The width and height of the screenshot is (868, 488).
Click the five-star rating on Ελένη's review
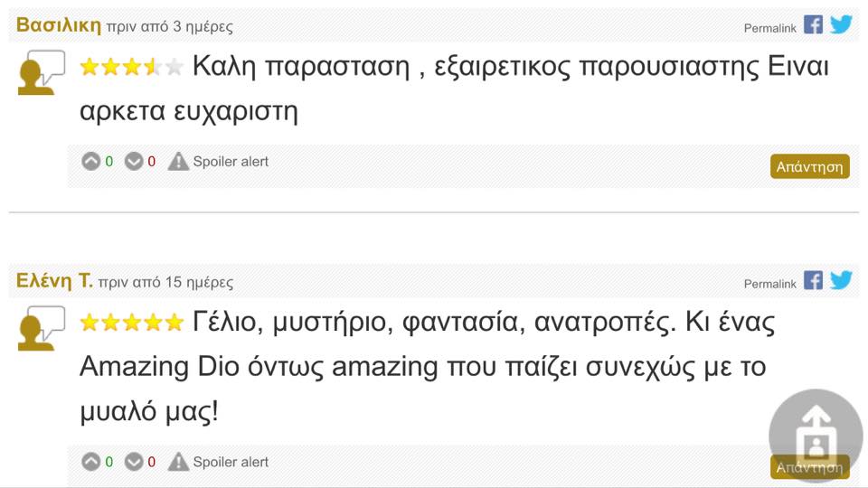coord(132,322)
